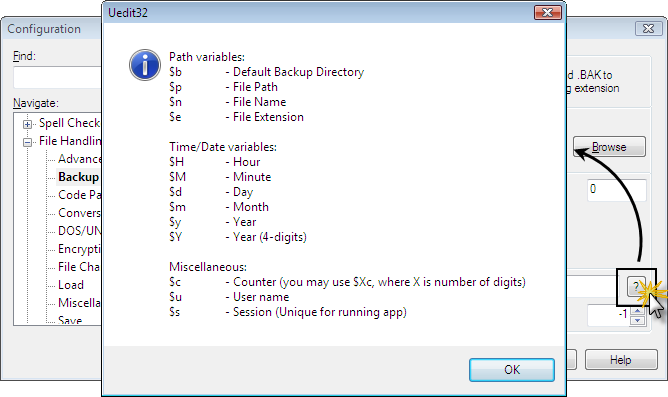
Task: Select the DOS/UNIX tree item
Action: [x=79, y=230]
